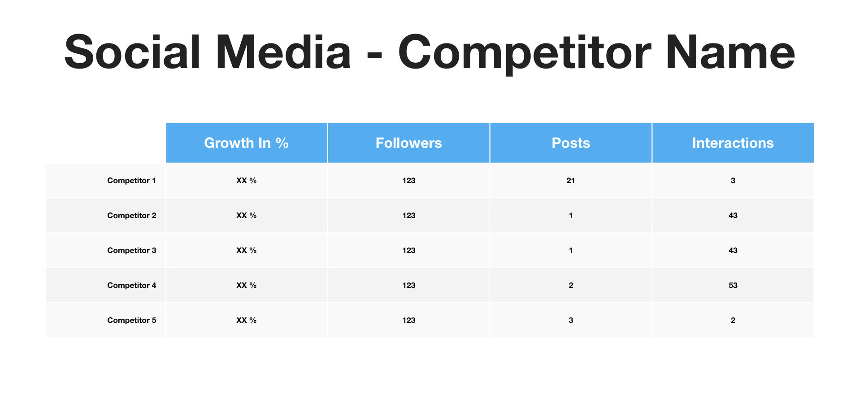The width and height of the screenshot is (868, 395).
Task: Select the 'Competitor 5' row label
Action: click(132, 320)
